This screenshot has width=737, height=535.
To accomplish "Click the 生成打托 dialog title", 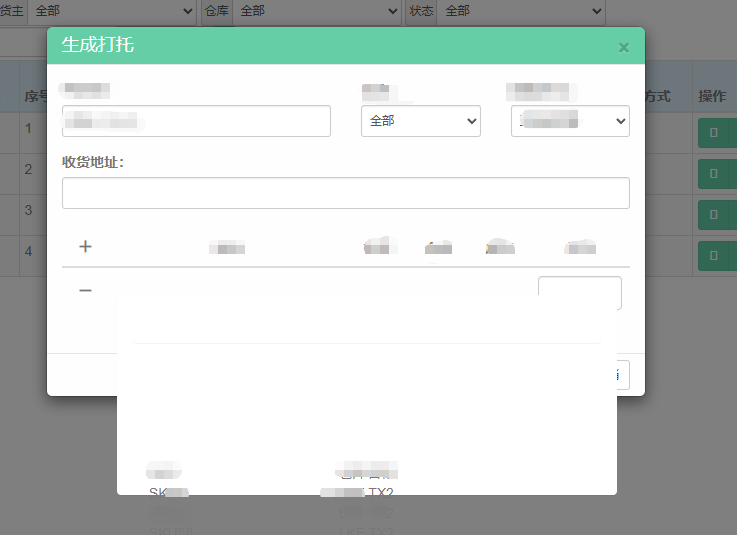I will (97, 45).
